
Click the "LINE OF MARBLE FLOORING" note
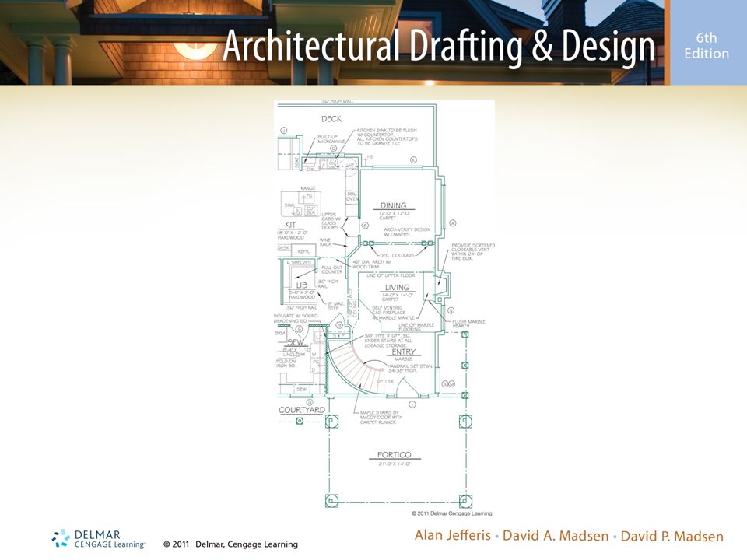pyautogui.click(x=416, y=327)
